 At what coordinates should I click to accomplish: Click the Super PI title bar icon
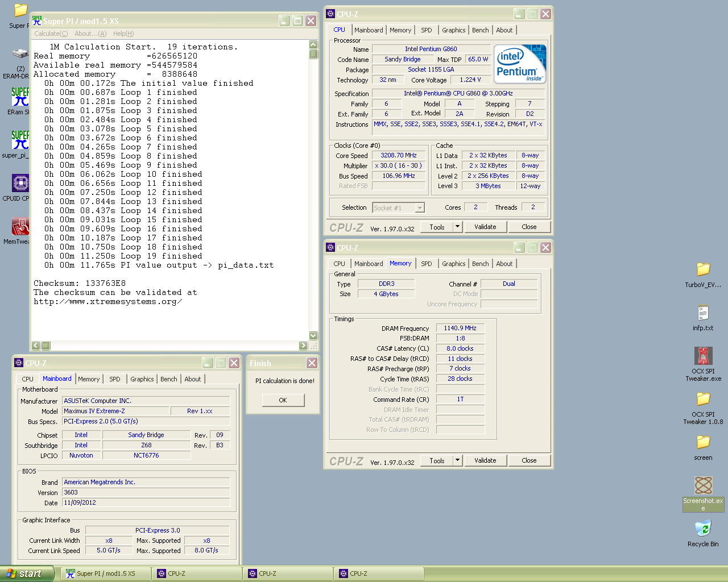pos(37,20)
